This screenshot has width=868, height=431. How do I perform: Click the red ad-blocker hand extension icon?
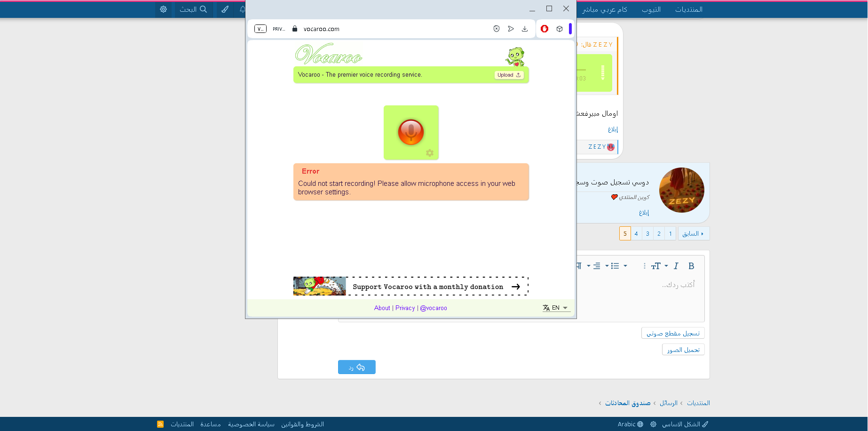coord(544,29)
